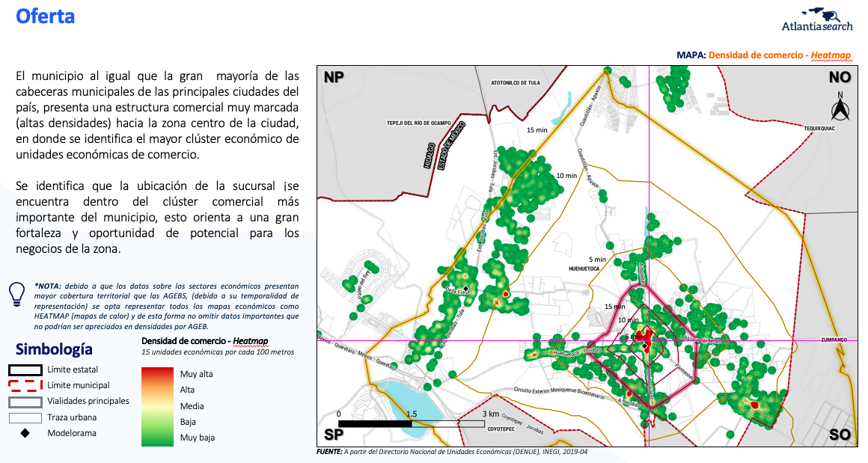Click the "Límite estatal" legend label
868x463 pixels.
pos(73,370)
